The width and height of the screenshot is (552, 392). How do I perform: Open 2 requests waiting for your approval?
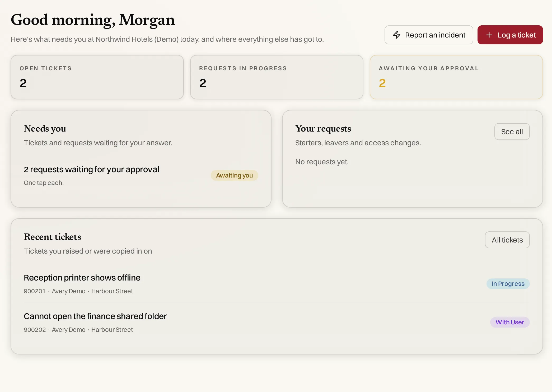click(x=141, y=176)
